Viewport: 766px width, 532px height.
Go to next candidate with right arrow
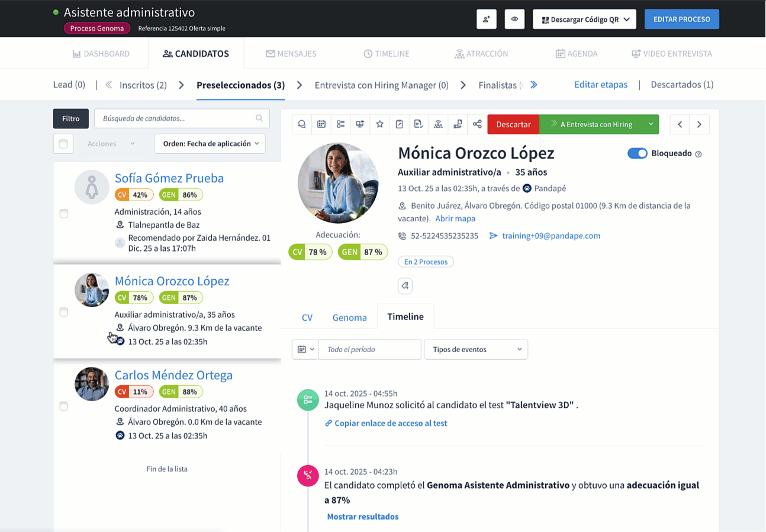pos(699,124)
